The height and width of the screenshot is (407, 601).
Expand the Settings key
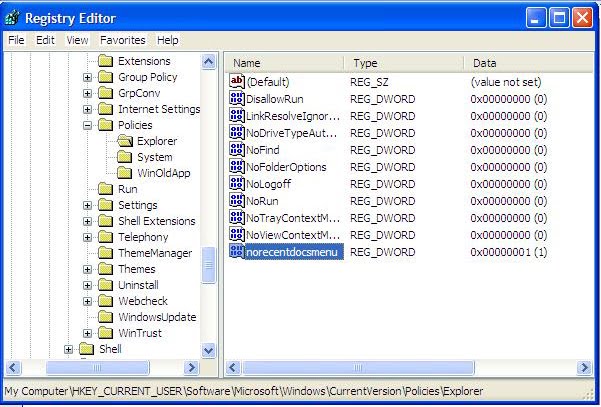[x=87, y=205]
